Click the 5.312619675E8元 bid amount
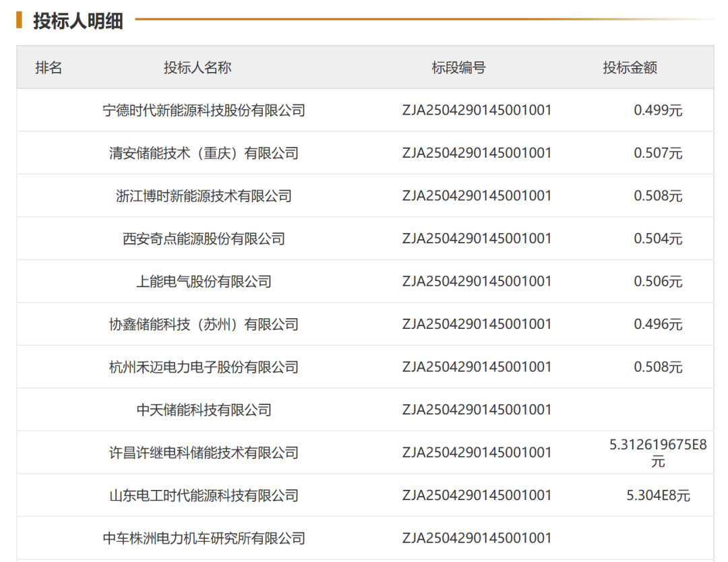728x562 pixels. pos(658,453)
